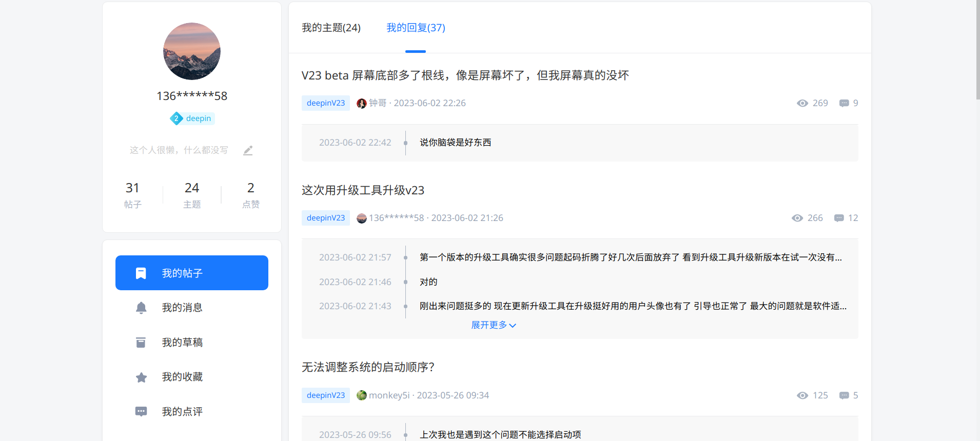Click the reply '上次我也是遇到这个问题不能选择启动项'
The height and width of the screenshot is (441, 980).
click(x=500, y=435)
